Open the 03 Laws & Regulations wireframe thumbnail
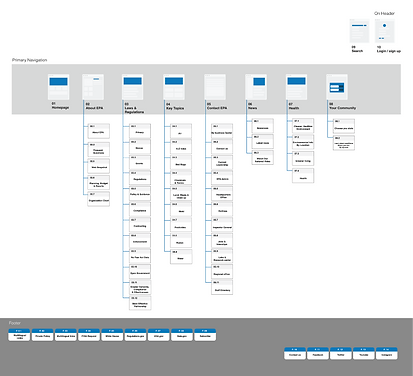The width and height of the screenshot is (413, 376). click(133, 87)
